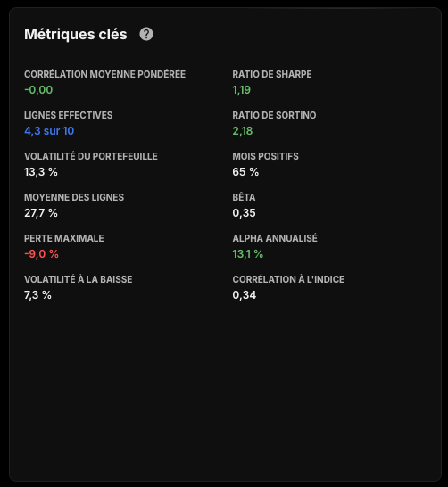
Task: Select the Lignes effectives label
Action: [x=69, y=115]
